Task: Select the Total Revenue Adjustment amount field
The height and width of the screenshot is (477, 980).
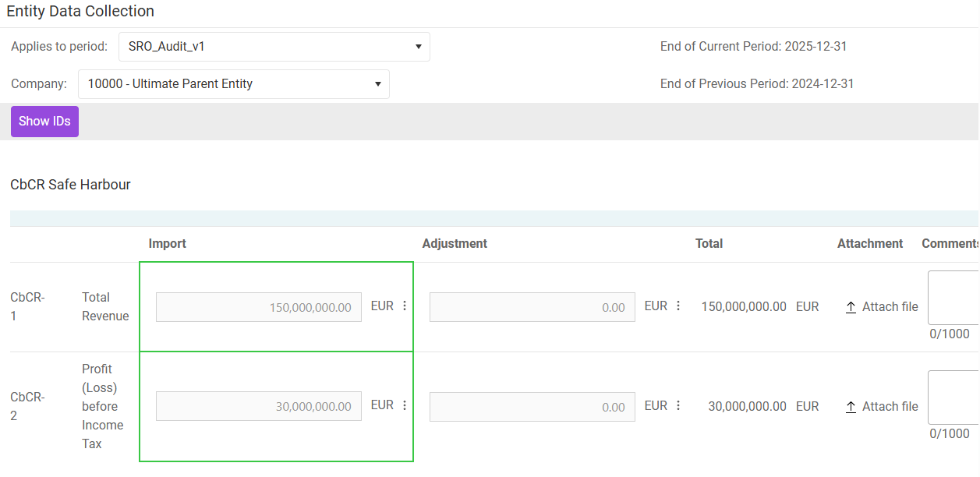Action: pos(532,307)
